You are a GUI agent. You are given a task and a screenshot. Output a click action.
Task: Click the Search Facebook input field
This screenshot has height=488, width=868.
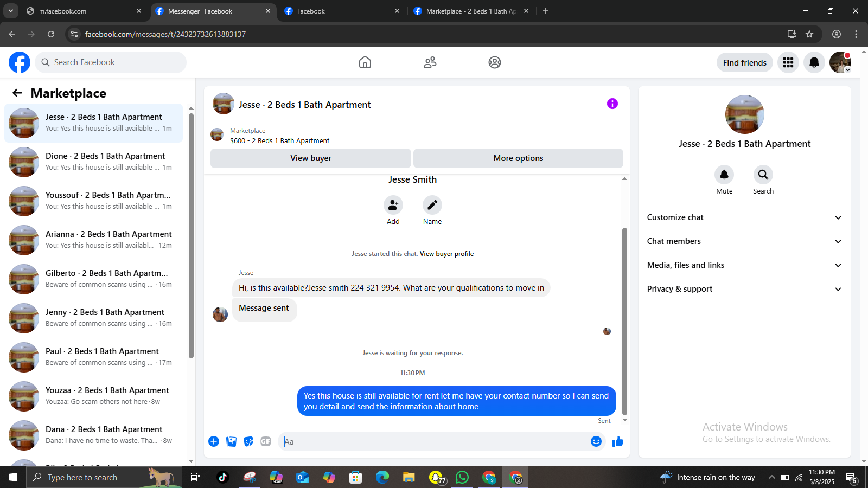(111, 62)
